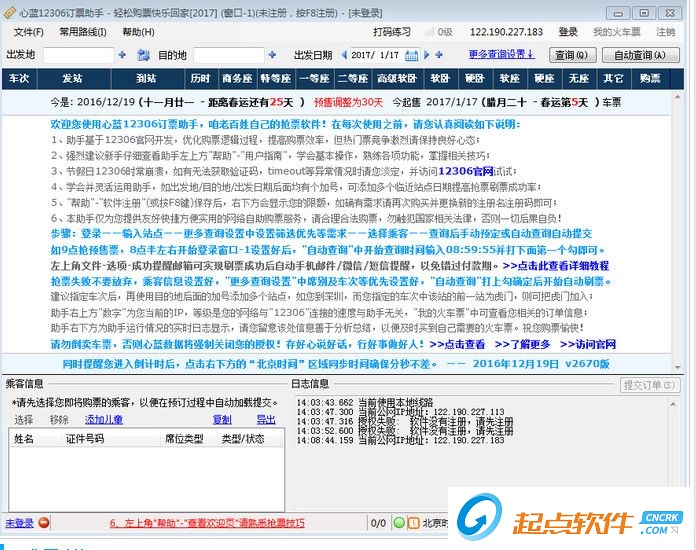Open the 常用路线(I) menu
Viewport: 696px width, 550px height.
[83, 32]
